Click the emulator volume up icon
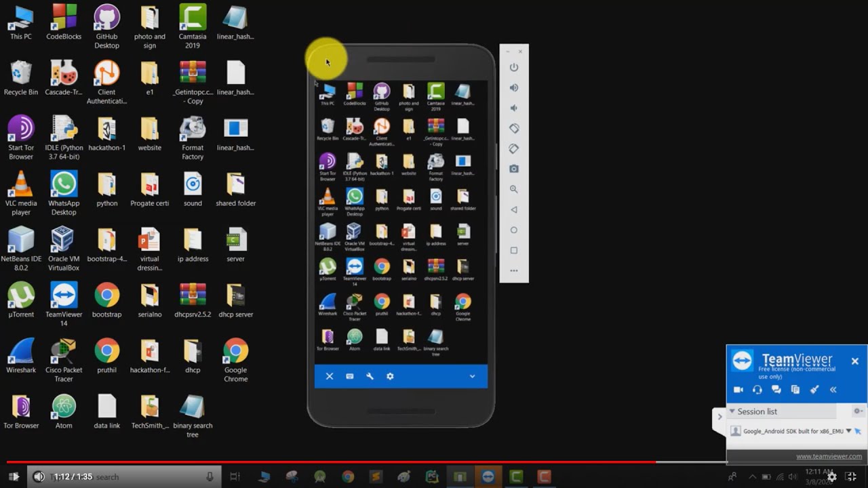Viewport: 868px width, 488px height. (x=514, y=87)
